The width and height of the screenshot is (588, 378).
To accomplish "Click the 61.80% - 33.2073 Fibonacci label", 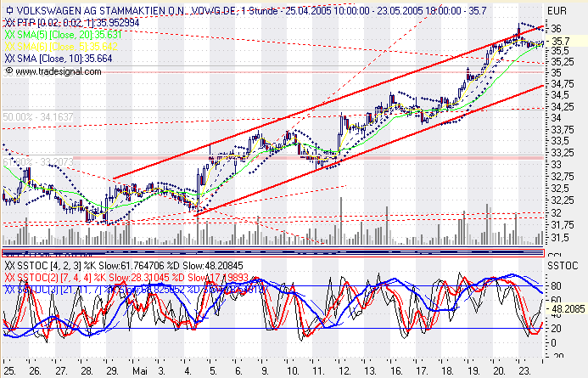I will (38, 162).
